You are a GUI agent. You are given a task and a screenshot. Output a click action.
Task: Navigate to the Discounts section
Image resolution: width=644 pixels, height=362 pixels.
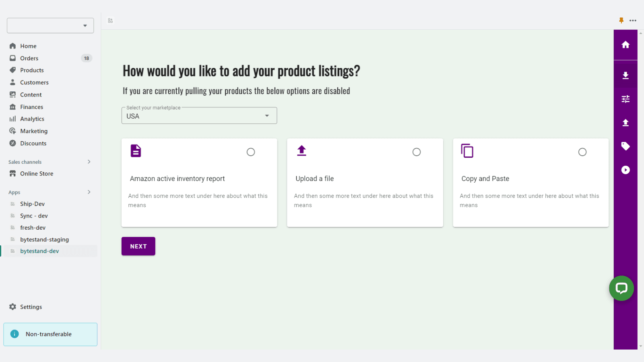pos(33,143)
